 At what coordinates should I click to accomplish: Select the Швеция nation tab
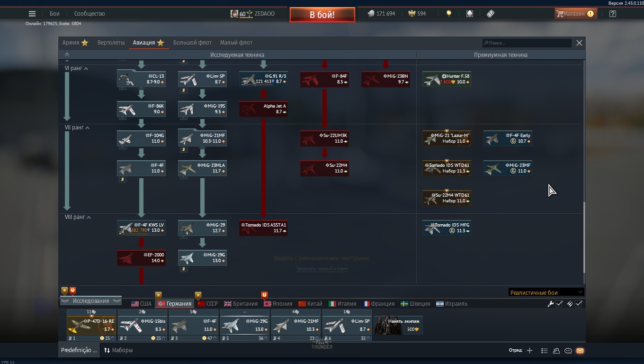(x=415, y=304)
